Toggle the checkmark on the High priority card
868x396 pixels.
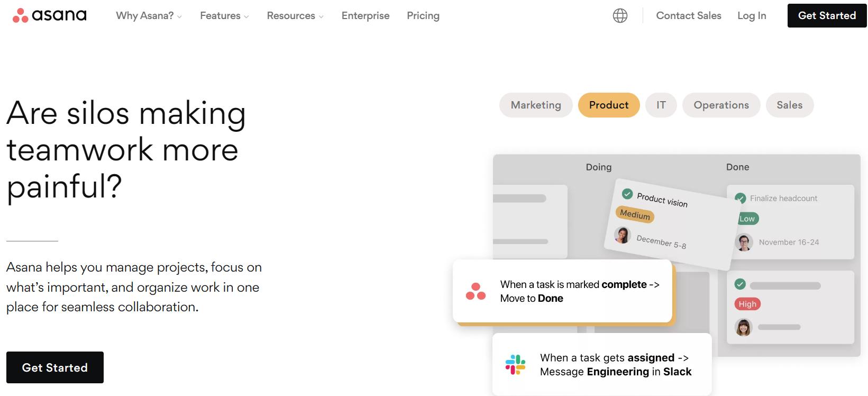[740, 284]
